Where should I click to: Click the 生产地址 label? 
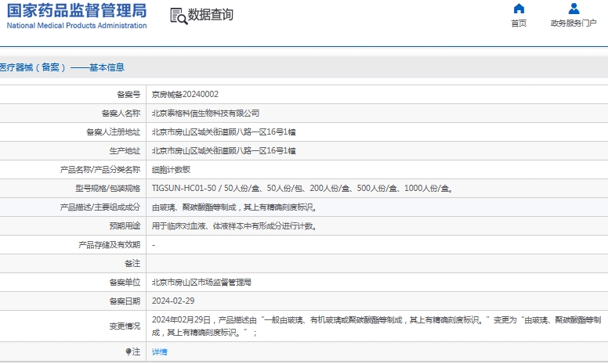coord(125,150)
